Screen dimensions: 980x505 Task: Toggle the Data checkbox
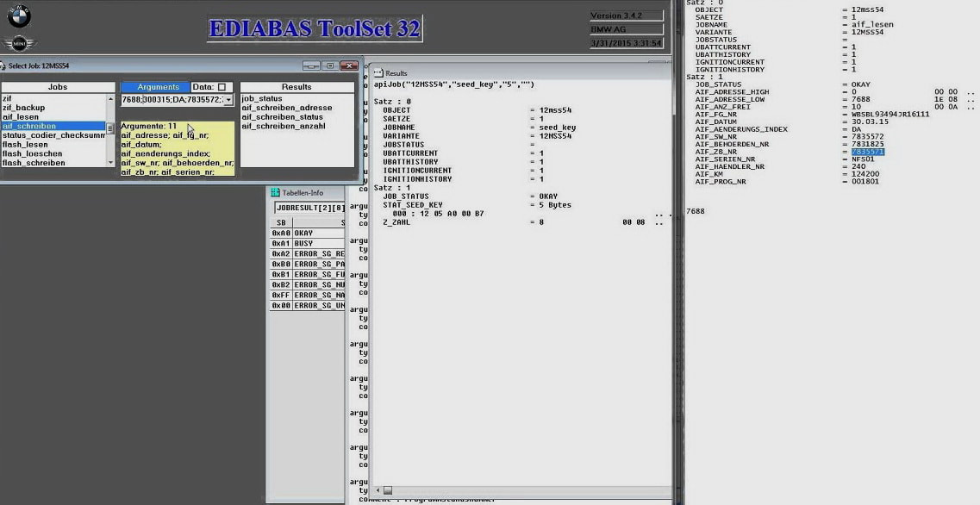click(x=222, y=87)
